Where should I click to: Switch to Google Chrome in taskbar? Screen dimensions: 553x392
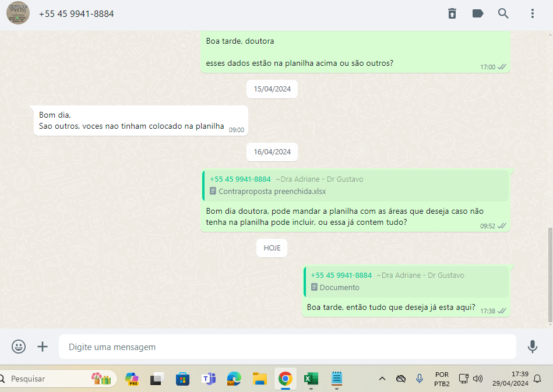(286, 379)
